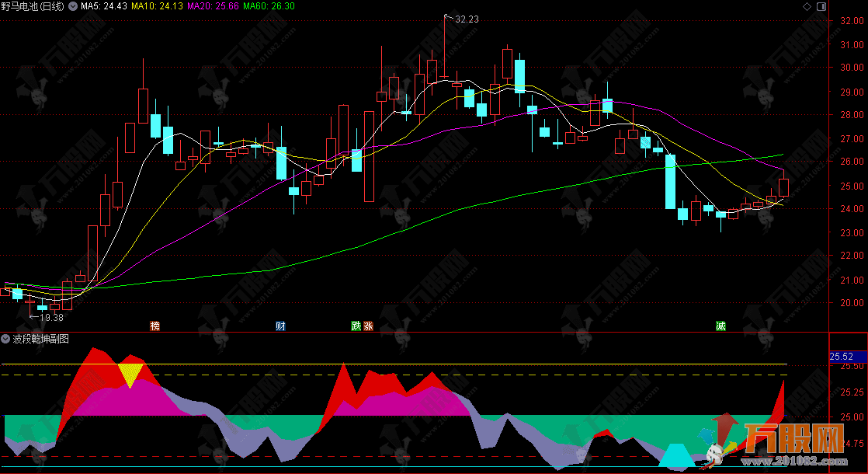Click the 19.38 low price annotation
The width and height of the screenshot is (868, 474).
coord(51,317)
